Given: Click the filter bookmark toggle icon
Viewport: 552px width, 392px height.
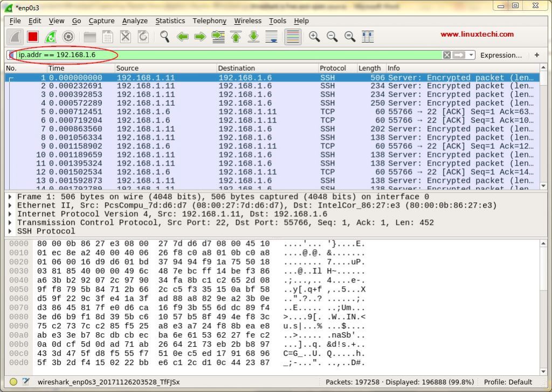Looking at the screenshot, I should [11, 55].
